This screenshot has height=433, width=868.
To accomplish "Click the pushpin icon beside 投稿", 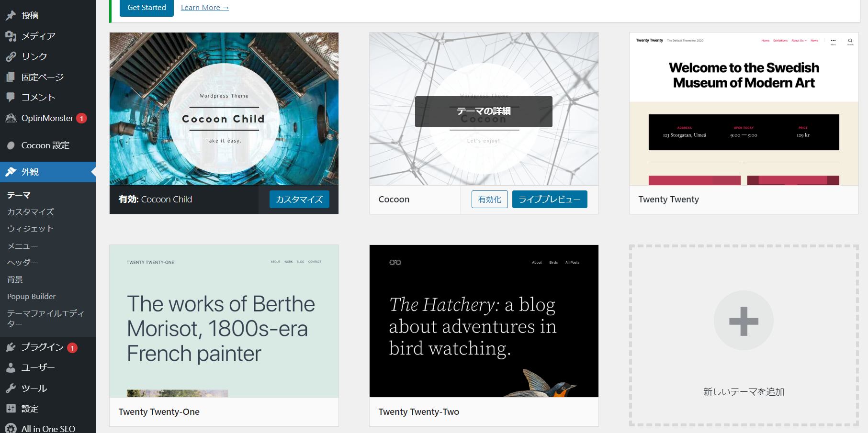I will (11, 15).
